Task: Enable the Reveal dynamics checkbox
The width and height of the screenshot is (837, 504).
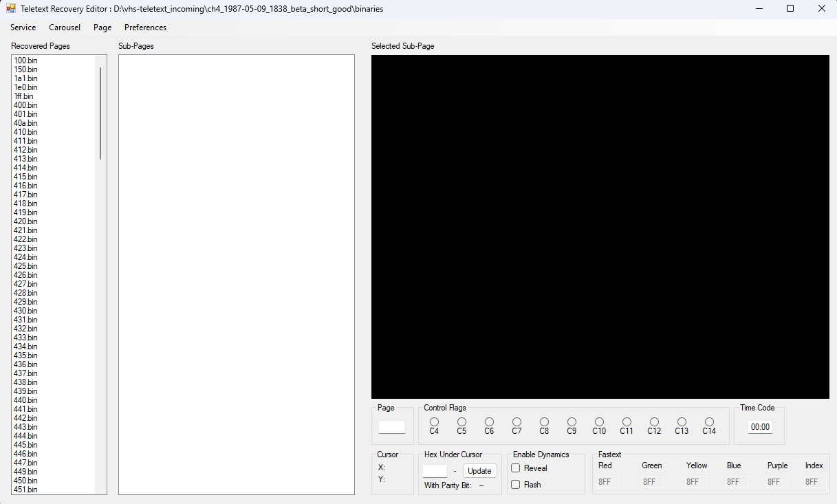Action: point(515,468)
